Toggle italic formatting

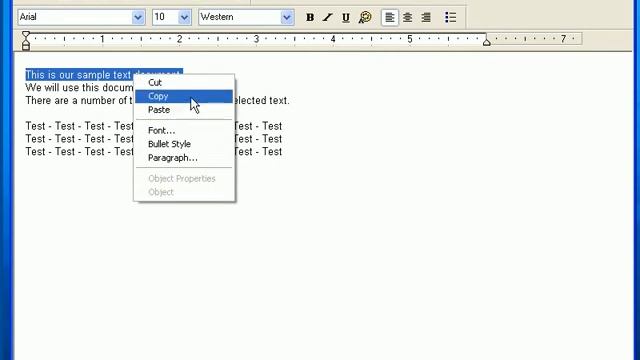click(327, 18)
